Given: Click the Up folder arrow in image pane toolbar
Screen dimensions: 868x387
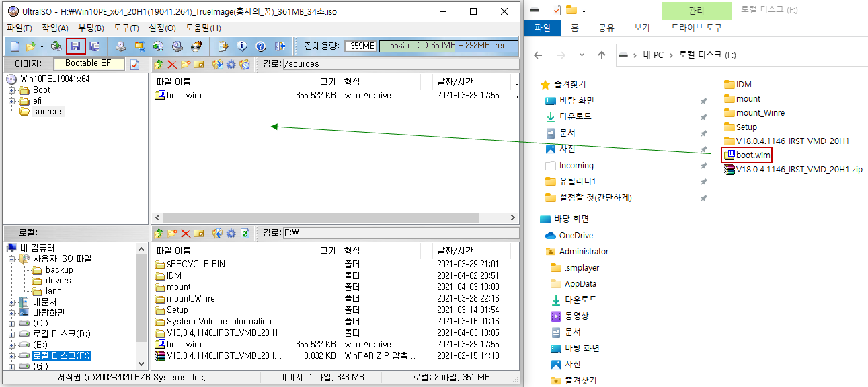Looking at the screenshot, I should point(159,64).
